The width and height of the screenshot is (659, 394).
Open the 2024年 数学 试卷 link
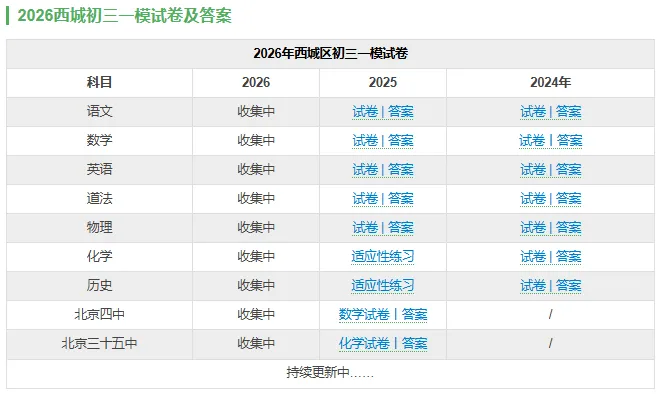pyautogui.click(x=532, y=140)
